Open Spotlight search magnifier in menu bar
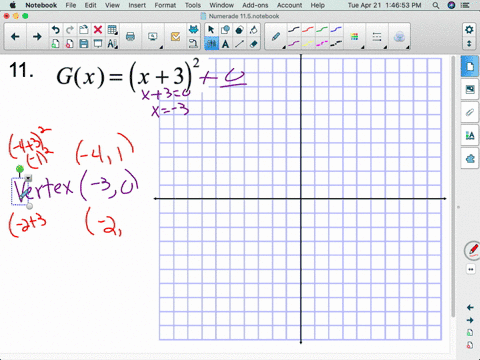Screen dimensions: 480x360 pyautogui.click(x=436, y=5)
